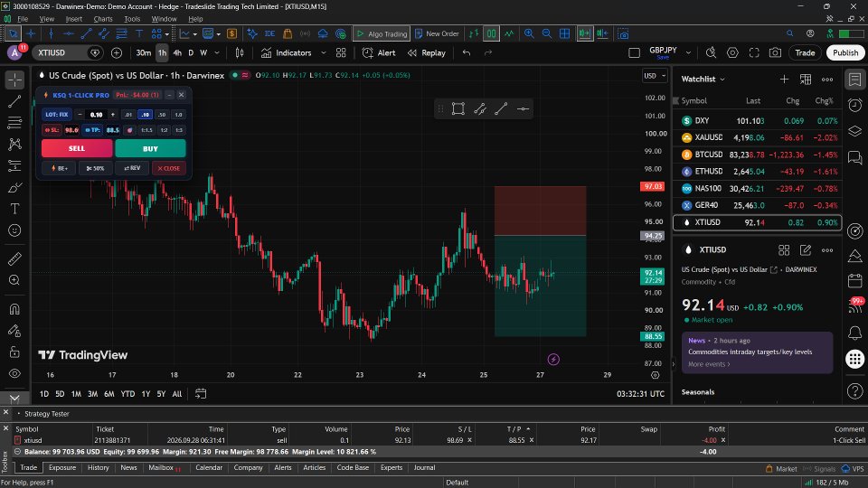
Task: Toggle Algo Trading on or off
Action: point(382,33)
